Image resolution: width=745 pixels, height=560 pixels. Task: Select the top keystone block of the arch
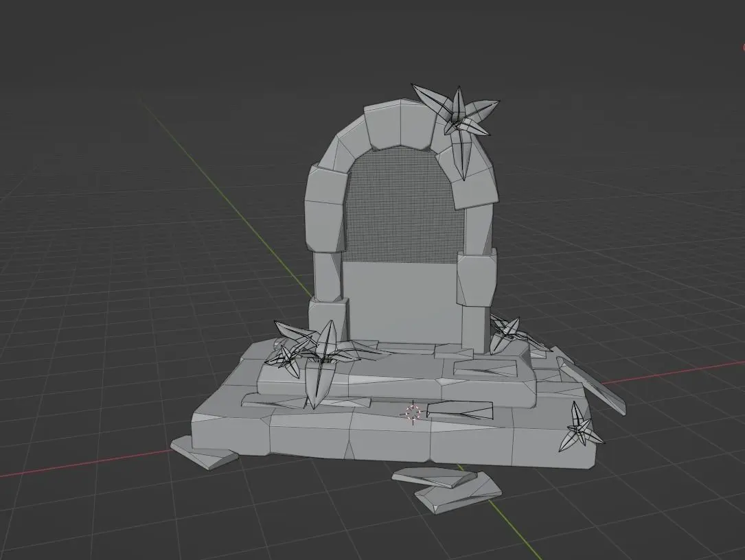point(400,123)
